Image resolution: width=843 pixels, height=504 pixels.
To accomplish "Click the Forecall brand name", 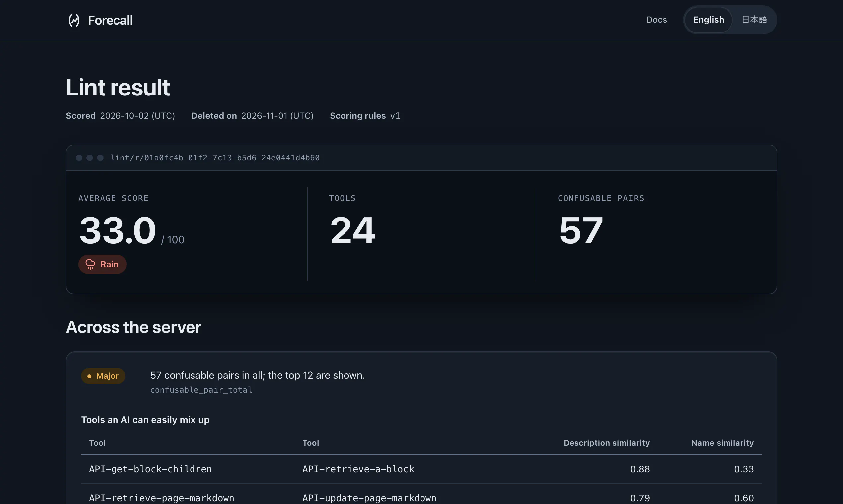I will tap(110, 20).
